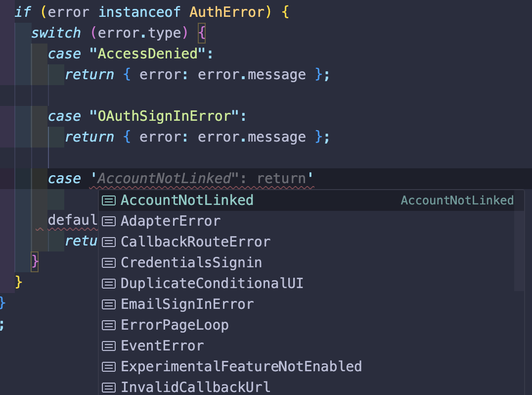The width and height of the screenshot is (532, 395).
Task: Choose AdapterError from the autocomplete list
Action: point(311,221)
